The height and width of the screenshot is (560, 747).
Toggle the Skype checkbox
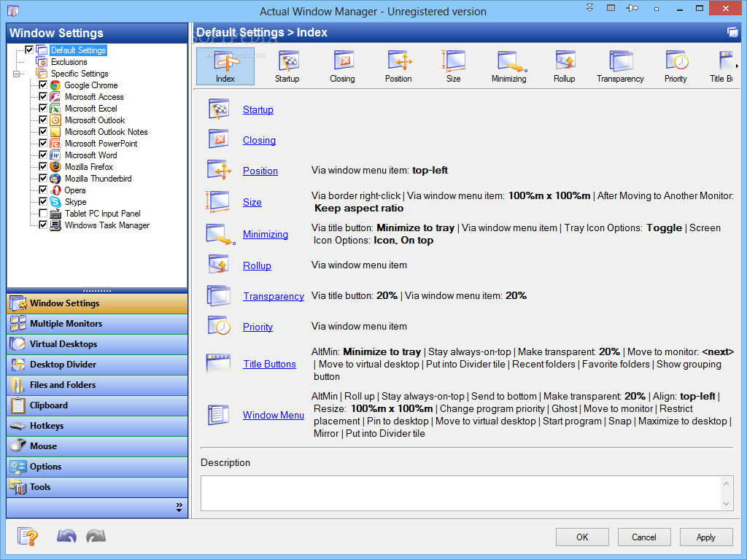[43, 201]
